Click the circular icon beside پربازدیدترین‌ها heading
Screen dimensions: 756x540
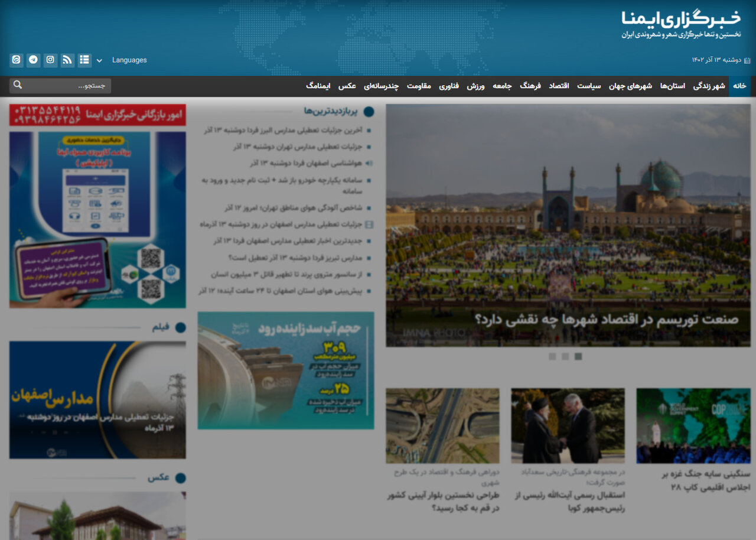pyautogui.click(x=370, y=112)
